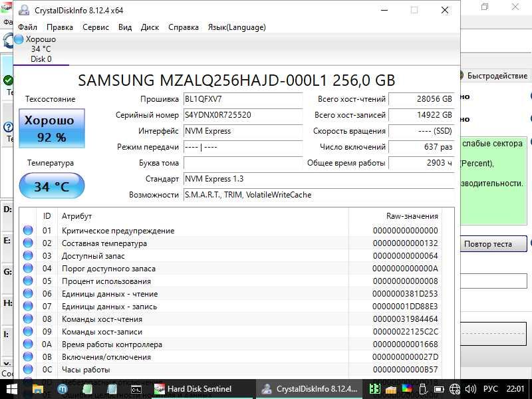Click raw value 0000000381D253
The image size is (532, 399).
(406, 294)
